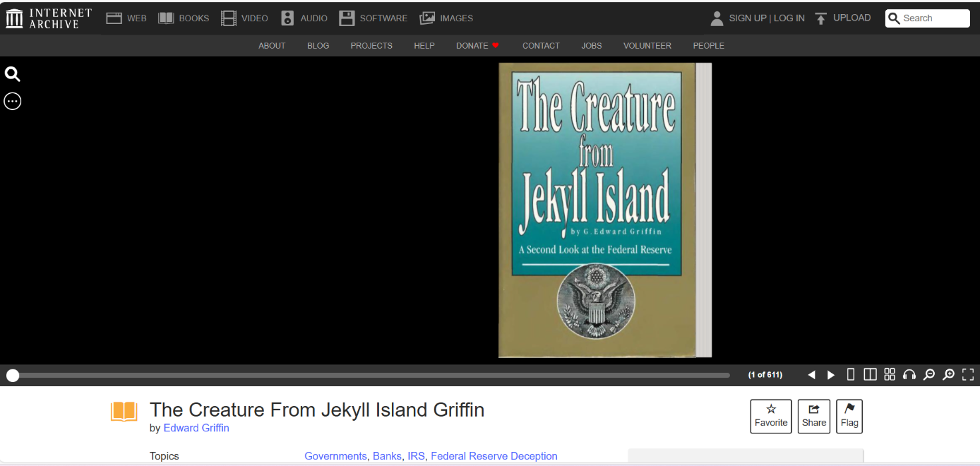Click the IMAGES label in top navigation
Screen dimensions: 980x466
(x=456, y=18)
